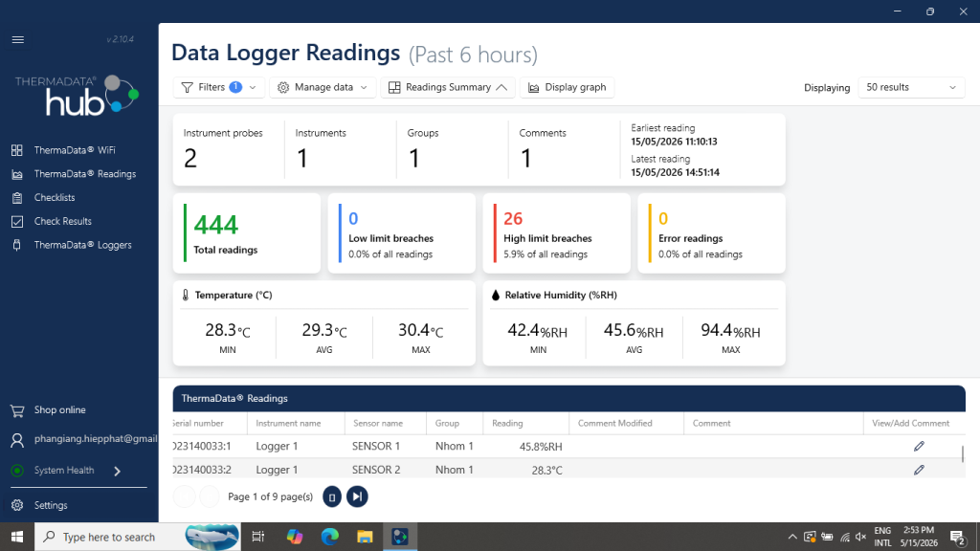Viewport: 980px width, 551px height.
Task: Go to the next page of readings
Action: pyautogui.click(x=332, y=496)
